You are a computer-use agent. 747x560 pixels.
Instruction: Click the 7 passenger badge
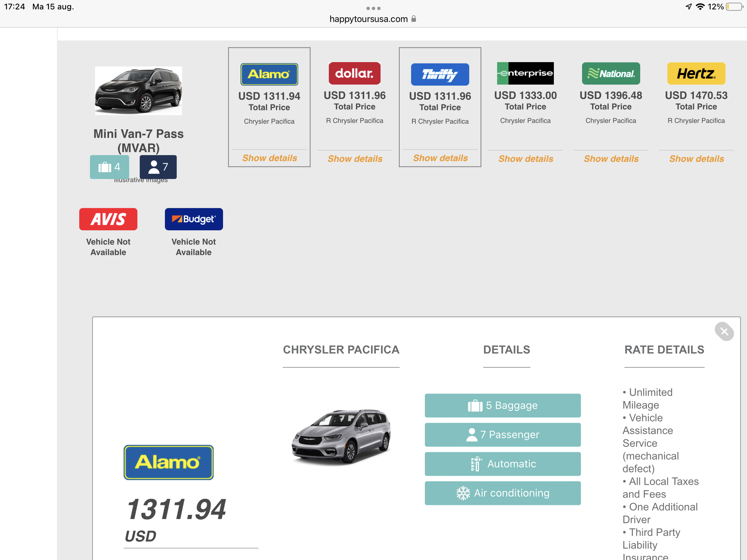158,167
